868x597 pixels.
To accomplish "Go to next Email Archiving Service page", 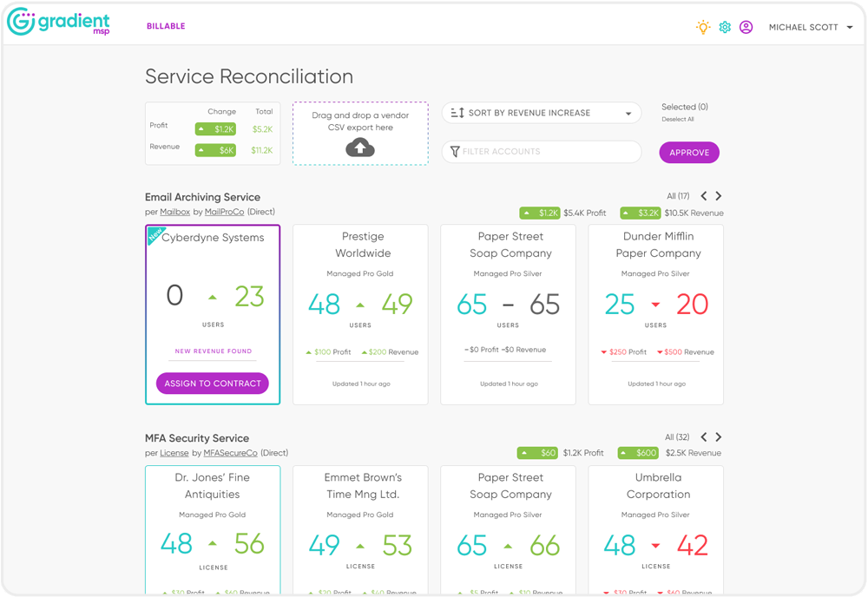I will click(x=719, y=196).
